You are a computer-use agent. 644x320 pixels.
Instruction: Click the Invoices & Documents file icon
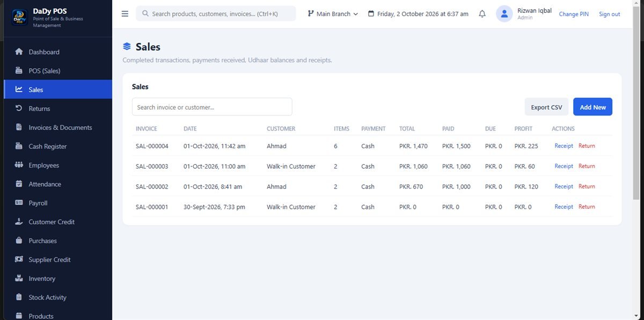coord(19,127)
